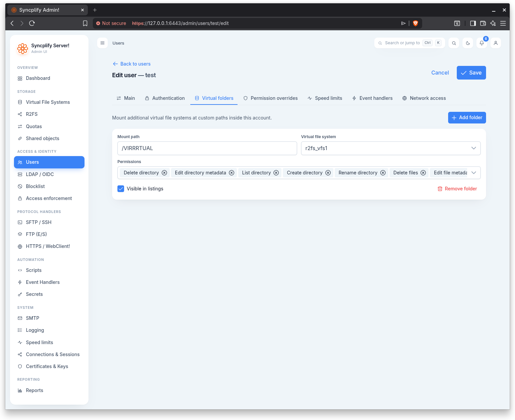
Task: Click the Search or jump to box
Action: coord(410,43)
